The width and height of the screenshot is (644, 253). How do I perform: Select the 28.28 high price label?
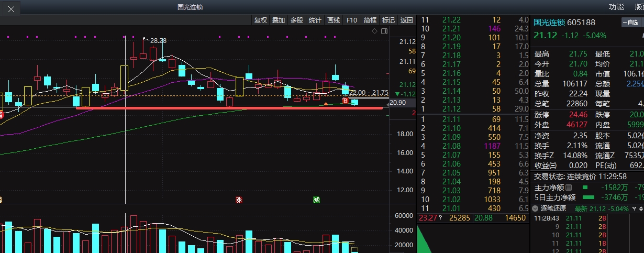pyautogui.click(x=158, y=40)
